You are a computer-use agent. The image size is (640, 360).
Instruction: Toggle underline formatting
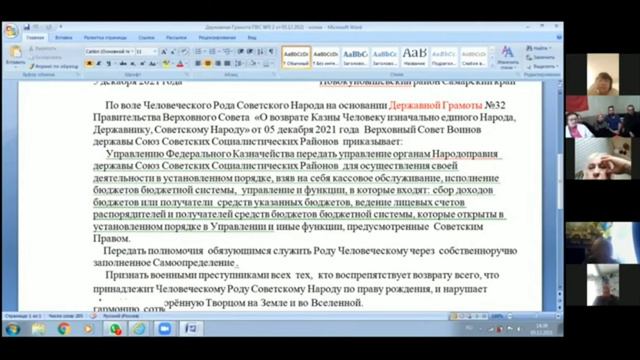tap(109, 64)
